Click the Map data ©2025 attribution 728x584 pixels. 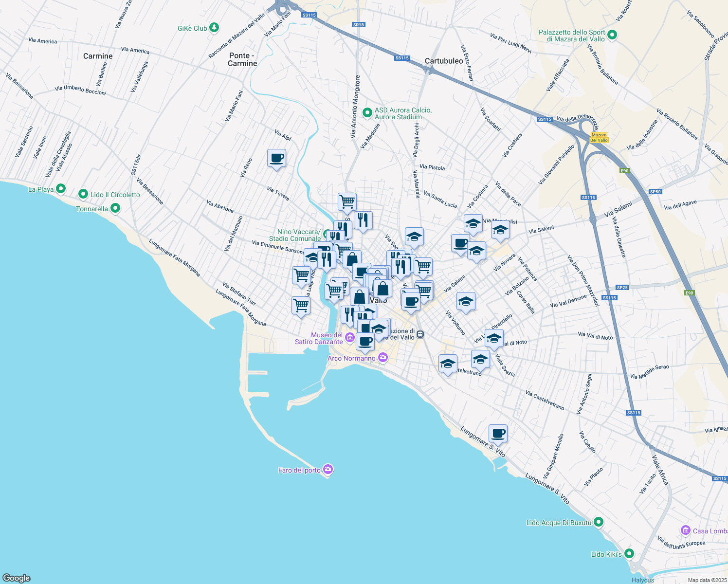(707, 580)
